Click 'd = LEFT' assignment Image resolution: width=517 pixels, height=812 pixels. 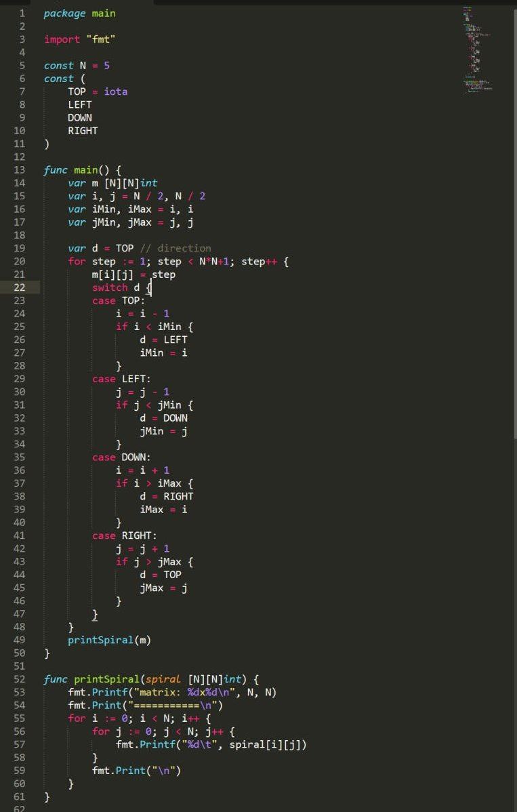(163, 340)
